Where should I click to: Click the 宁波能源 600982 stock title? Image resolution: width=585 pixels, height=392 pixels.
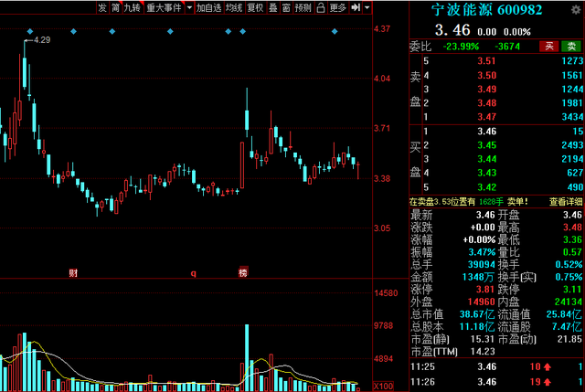coord(486,10)
